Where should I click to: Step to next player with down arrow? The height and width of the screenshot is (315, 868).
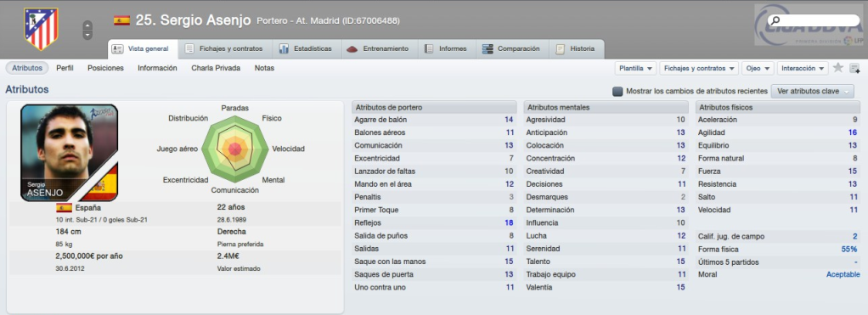pos(87,35)
